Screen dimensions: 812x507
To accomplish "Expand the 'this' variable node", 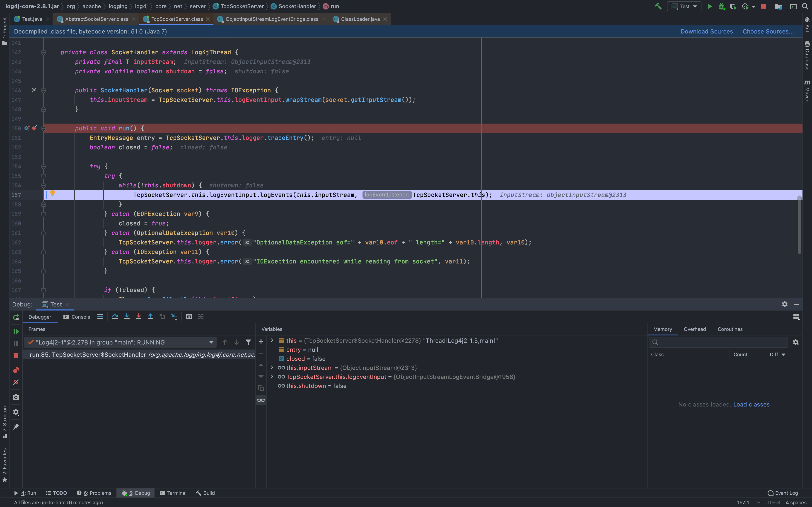I will 272,340.
